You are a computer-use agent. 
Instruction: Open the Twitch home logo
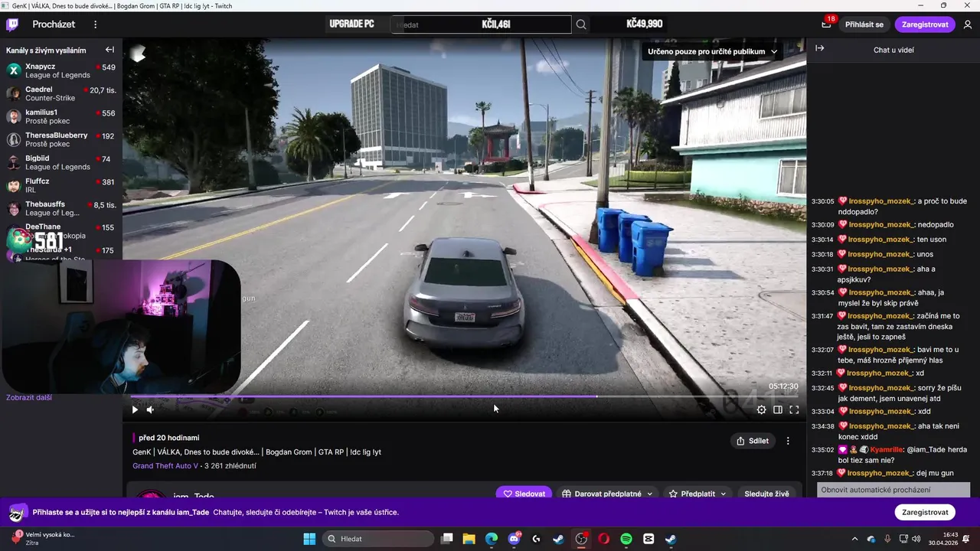12,24
